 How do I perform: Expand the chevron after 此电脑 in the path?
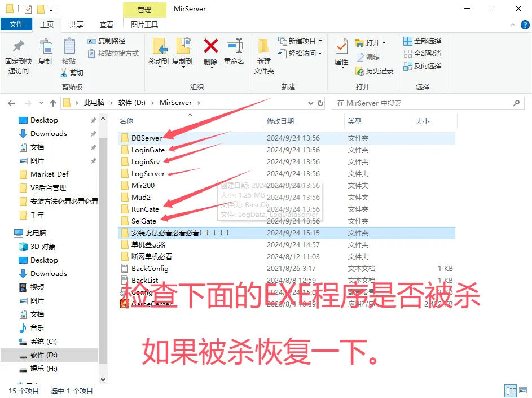pos(111,103)
